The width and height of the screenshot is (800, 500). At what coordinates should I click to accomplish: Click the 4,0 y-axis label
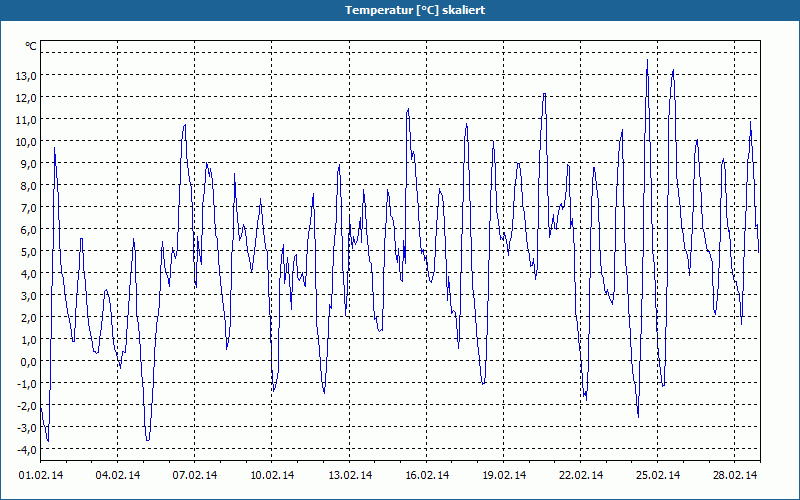pyautogui.click(x=29, y=273)
